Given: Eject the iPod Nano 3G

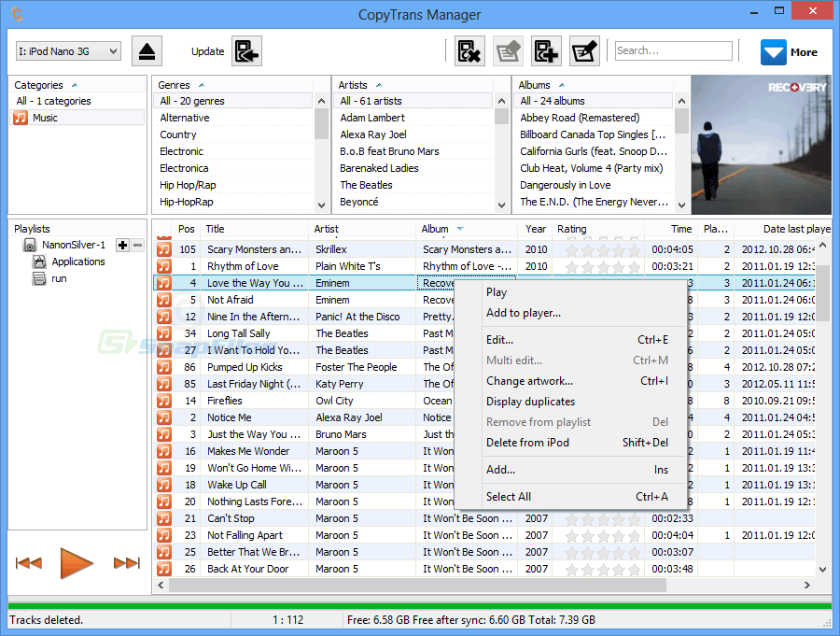Looking at the screenshot, I should click(x=147, y=51).
